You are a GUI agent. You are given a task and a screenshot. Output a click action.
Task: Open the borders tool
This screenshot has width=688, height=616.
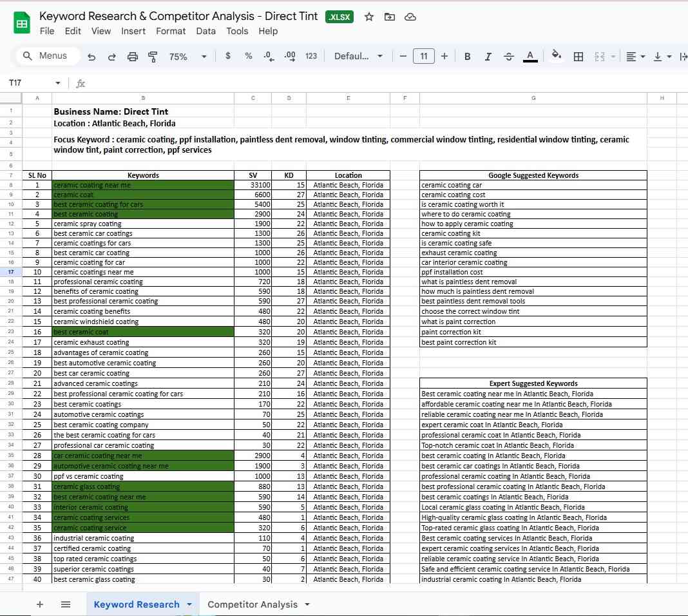[578, 57]
